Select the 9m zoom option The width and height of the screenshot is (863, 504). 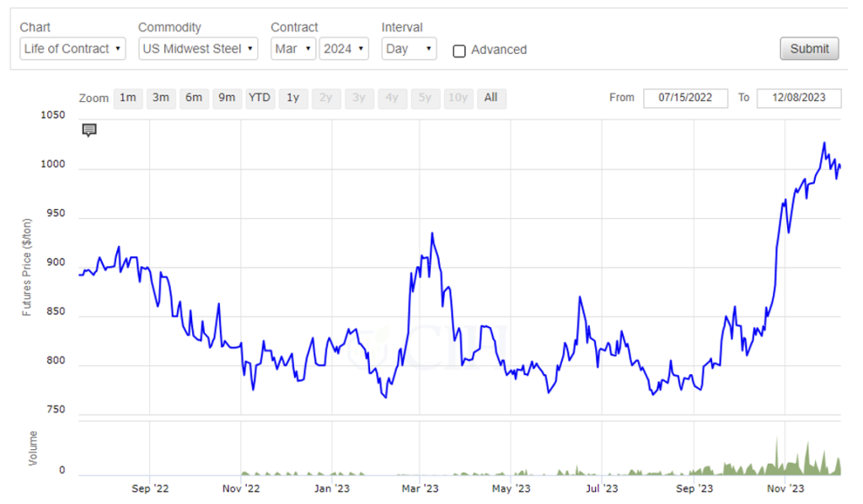tap(227, 98)
